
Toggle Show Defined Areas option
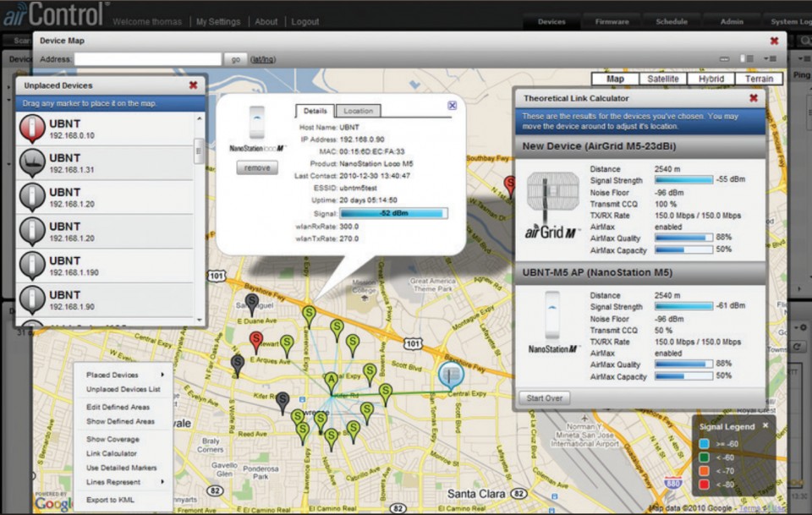coord(120,421)
